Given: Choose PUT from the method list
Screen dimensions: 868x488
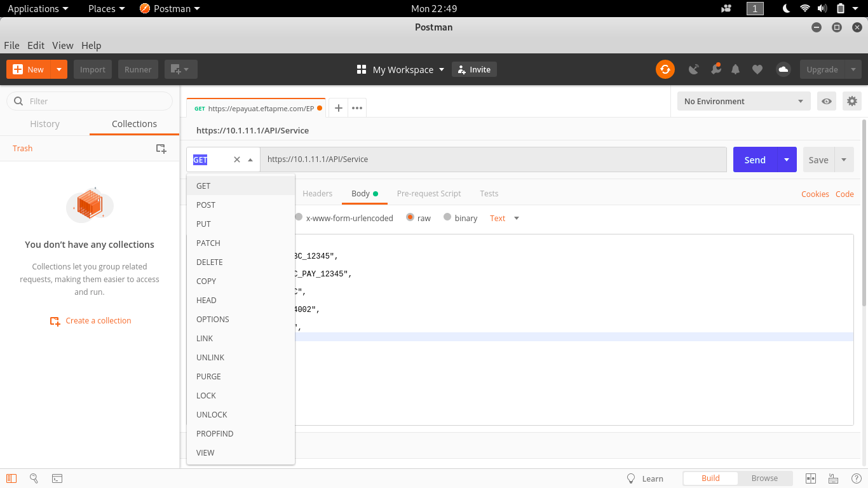Looking at the screenshot, I should pos(241,224).
